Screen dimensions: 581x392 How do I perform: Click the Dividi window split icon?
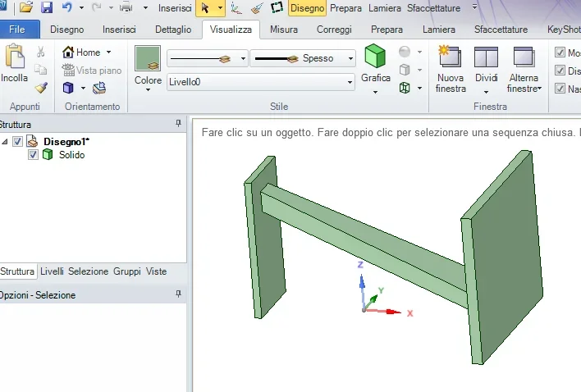click(487, 59)
